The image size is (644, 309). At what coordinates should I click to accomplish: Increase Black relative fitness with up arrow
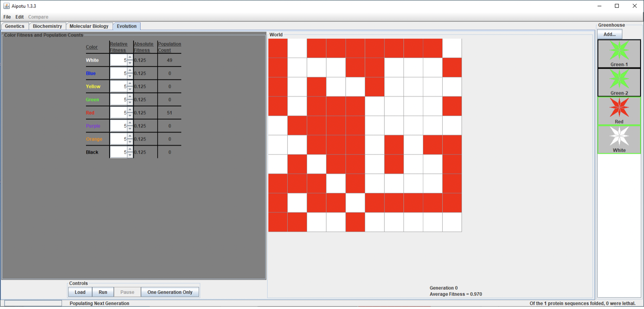130,149
